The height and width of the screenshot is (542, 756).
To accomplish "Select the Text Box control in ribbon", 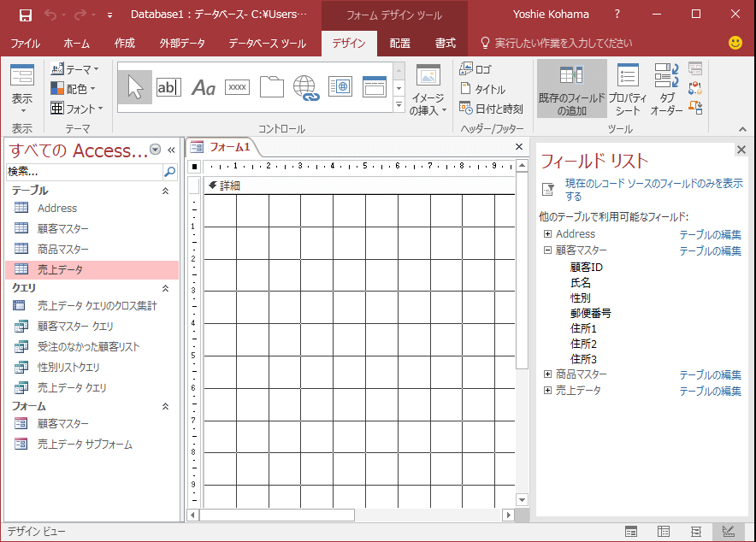I will 168,86.
